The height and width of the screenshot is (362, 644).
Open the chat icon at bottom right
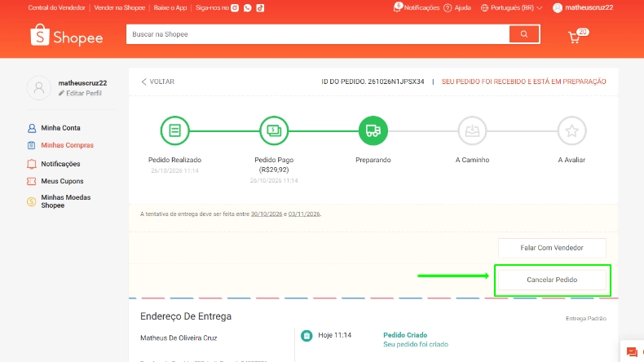(x=632, y=351)
